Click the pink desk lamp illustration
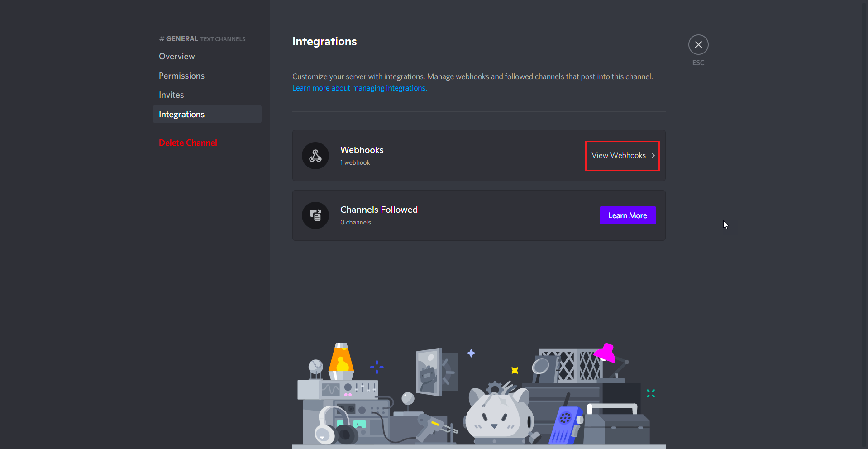 click(x=606, y=353)
